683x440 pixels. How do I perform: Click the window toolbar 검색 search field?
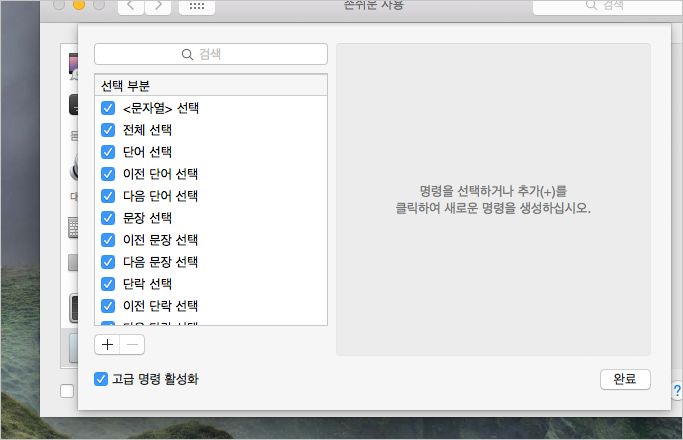[608, 6]
